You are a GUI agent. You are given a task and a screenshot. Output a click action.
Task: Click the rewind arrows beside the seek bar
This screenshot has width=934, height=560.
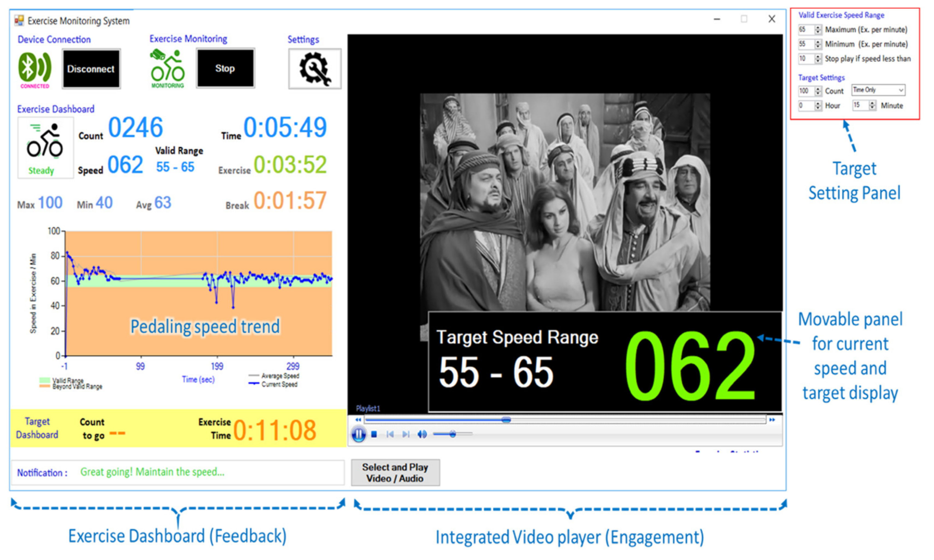pyautogui.click(x=358, y=420)
